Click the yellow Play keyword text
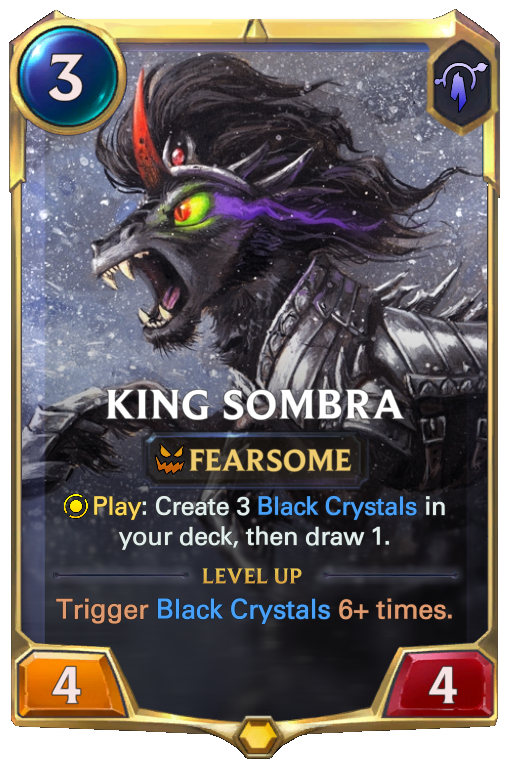This screenshot has height=768, width=510. [x=117, y=507]
